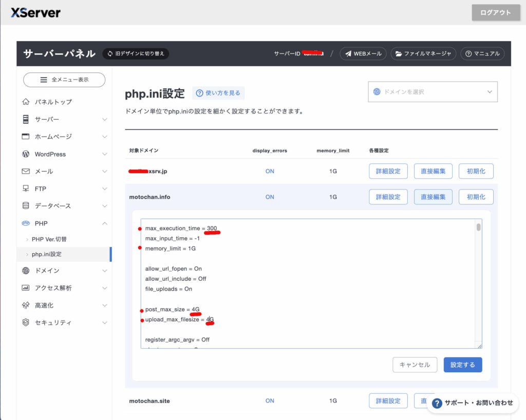Open the データベース menu label
The width and height of the screenshot is (526, 420).
coord(53,206)
